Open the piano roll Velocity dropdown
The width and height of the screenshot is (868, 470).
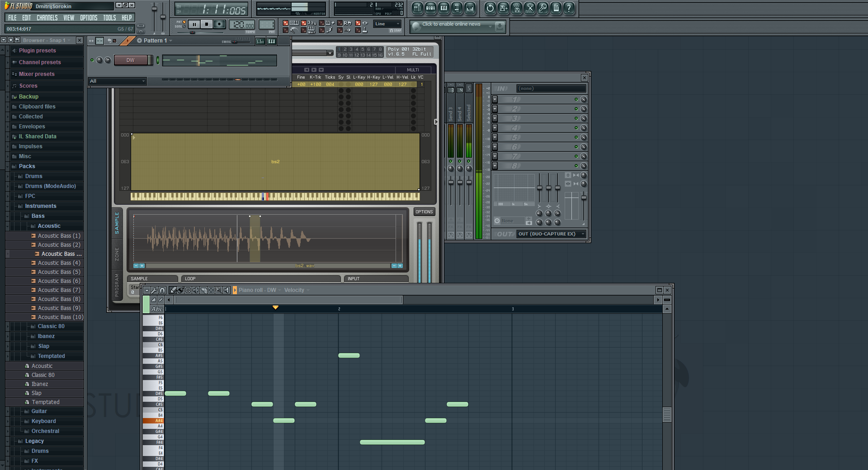click(x=297, y=290)
